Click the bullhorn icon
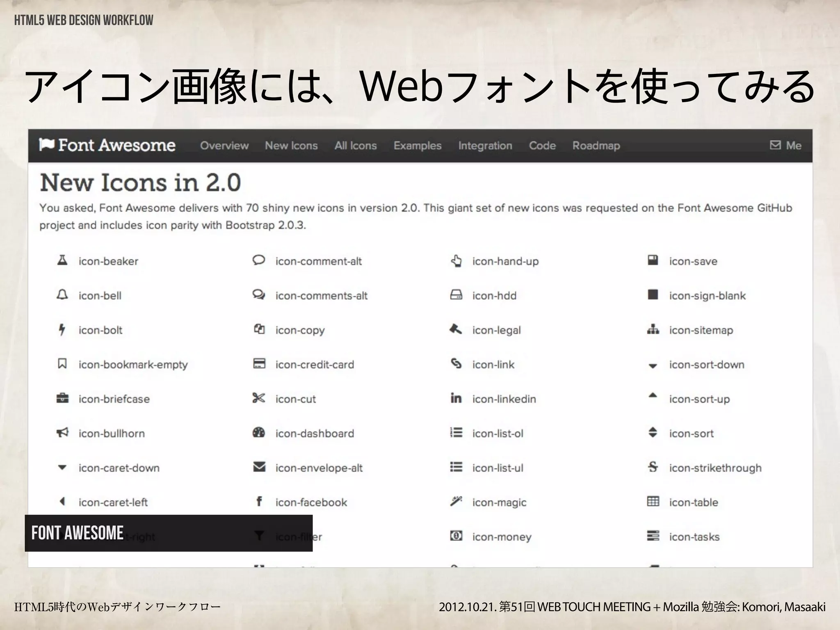The image size is (840, 630). pos(62,432)
